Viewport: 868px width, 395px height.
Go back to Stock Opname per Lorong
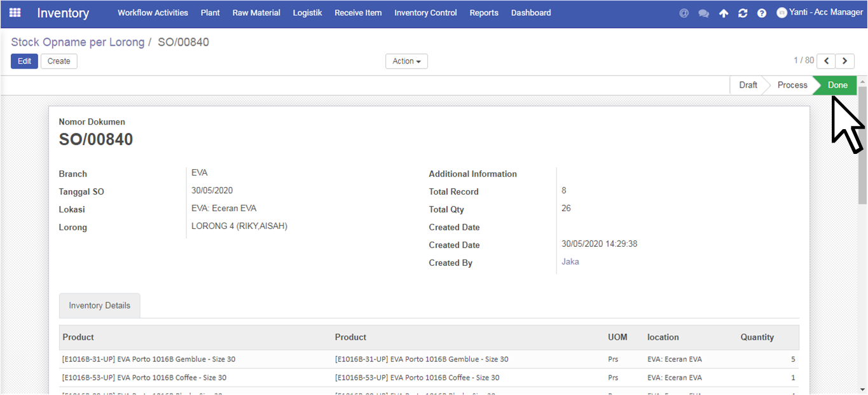(x=78, y=42)
